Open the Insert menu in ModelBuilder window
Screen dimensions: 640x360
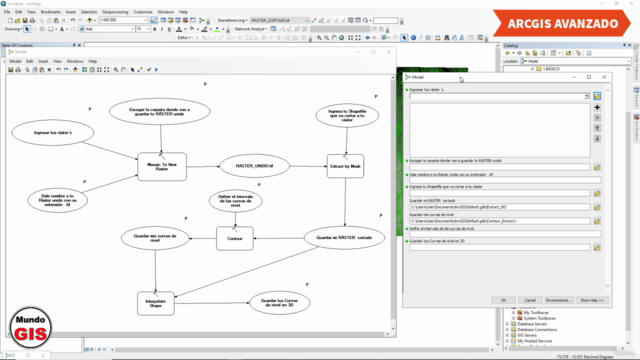click(x=43, y=61)
